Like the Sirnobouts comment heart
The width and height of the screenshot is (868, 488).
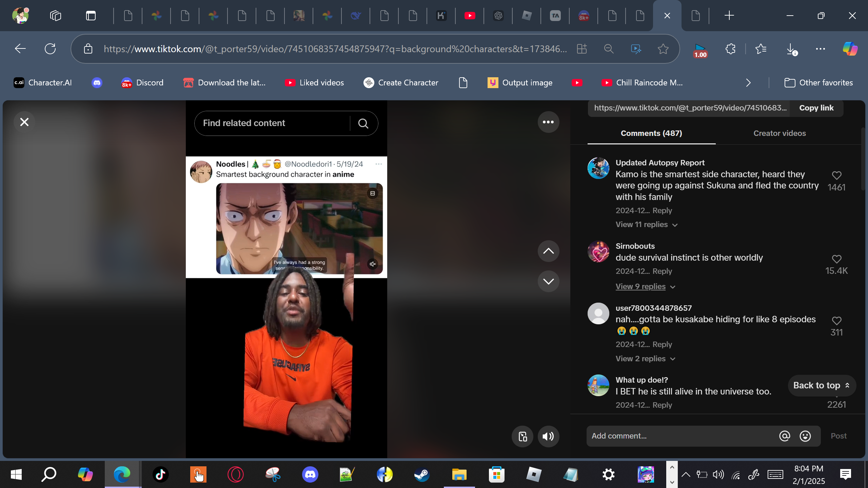pyautogui.click(x=836, y=259)
